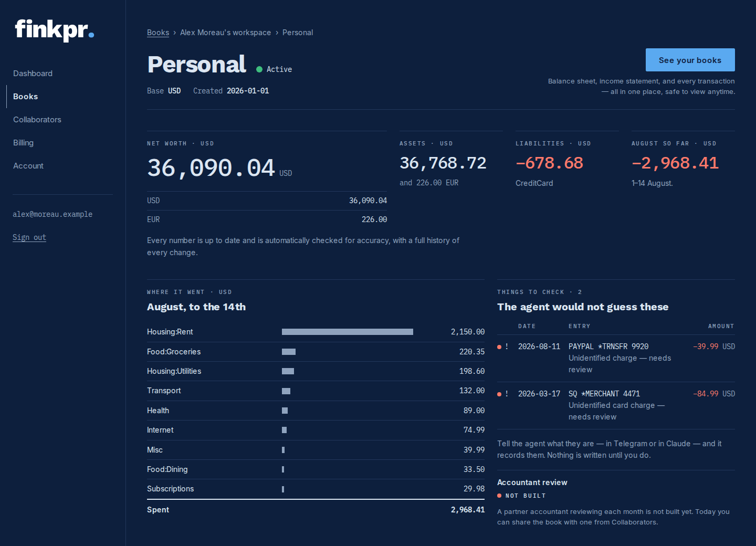756x546 pixels.
Task: Click date 2026-03-17 in things to check
Action: (539, 394)
